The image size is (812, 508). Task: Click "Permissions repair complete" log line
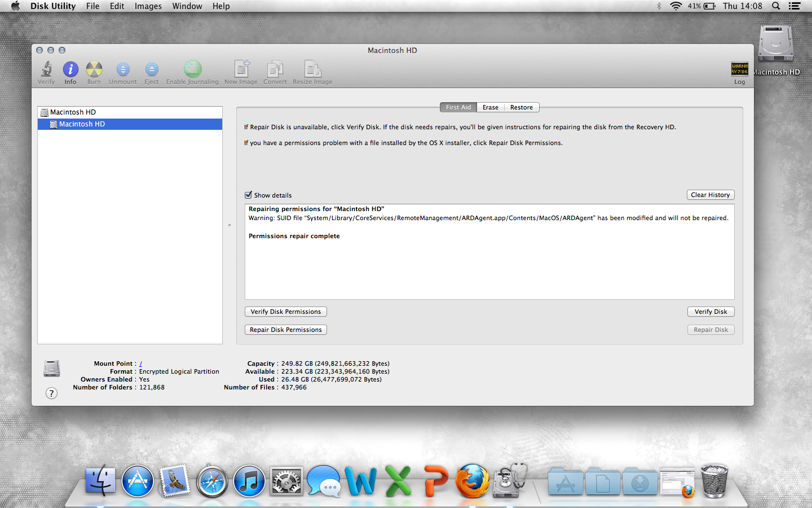[x=294, y=236]
